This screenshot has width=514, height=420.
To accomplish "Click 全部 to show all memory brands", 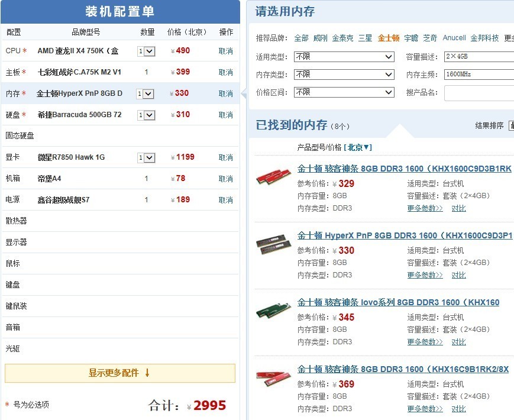I will click(302, 37).
